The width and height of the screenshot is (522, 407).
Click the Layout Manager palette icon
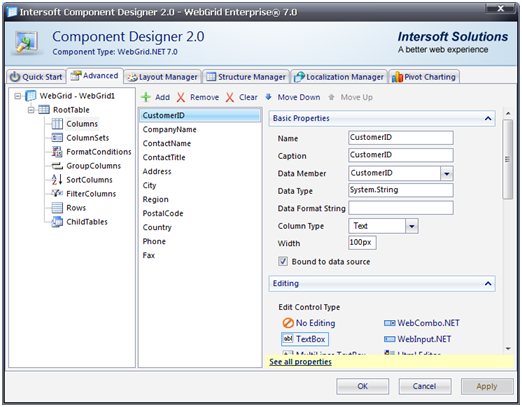click(132, 77)
